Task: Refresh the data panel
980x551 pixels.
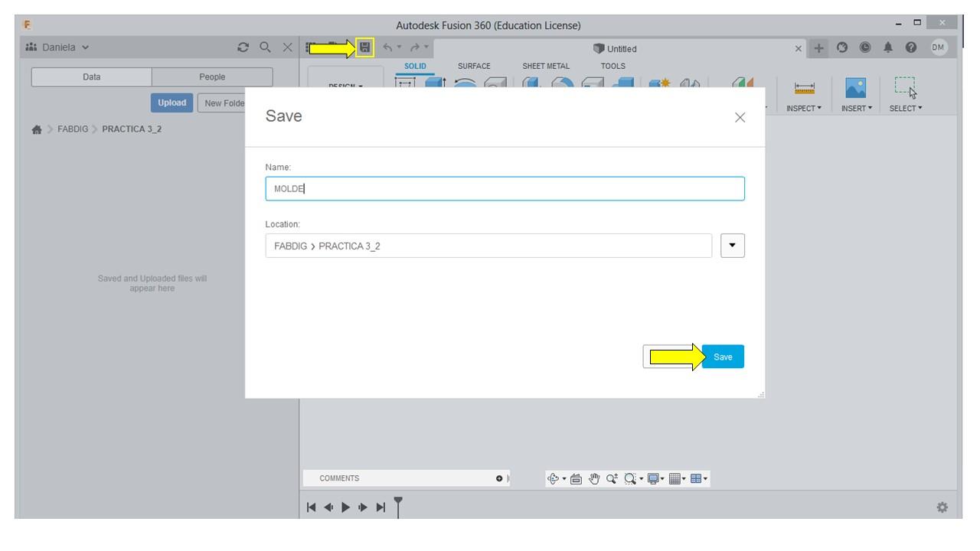Action: (243, 47)
